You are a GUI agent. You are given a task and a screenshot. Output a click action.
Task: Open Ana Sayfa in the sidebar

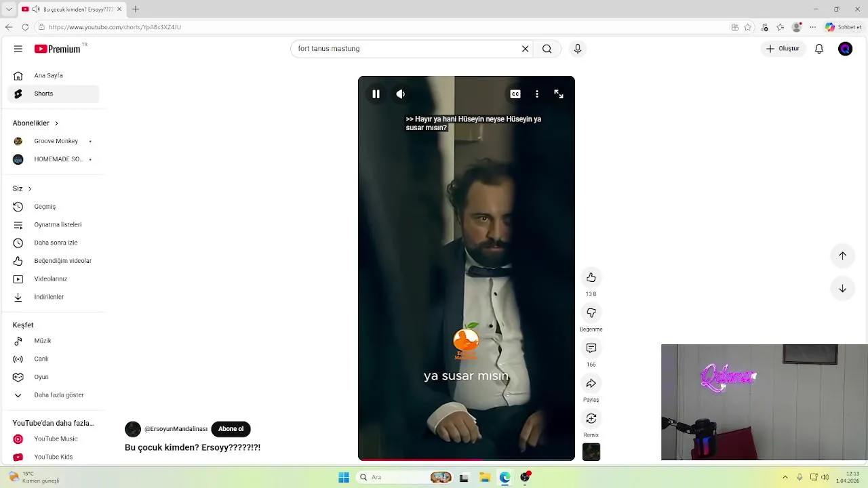tap(53, 75)
